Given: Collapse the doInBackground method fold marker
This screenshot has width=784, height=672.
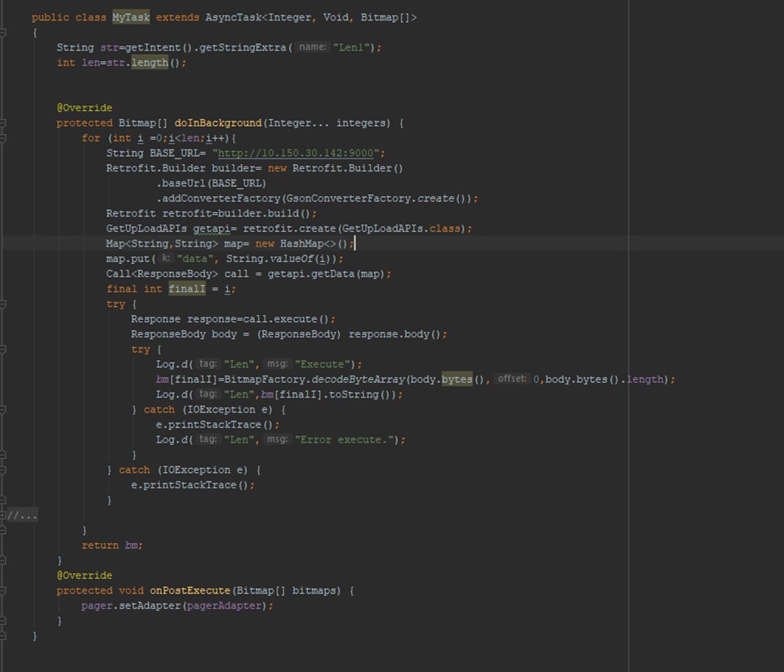Looking at the screenshot, I should [x=2, y=123].
